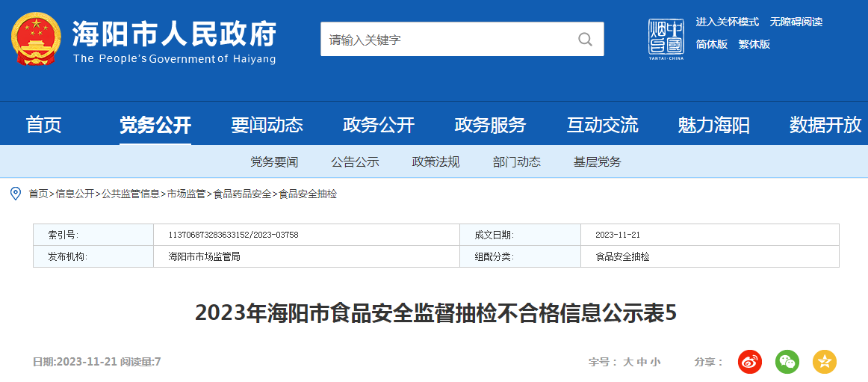Select 基层党务 submenu item
The width and height of the screenshot is (868, 382).
coord(598,162)
